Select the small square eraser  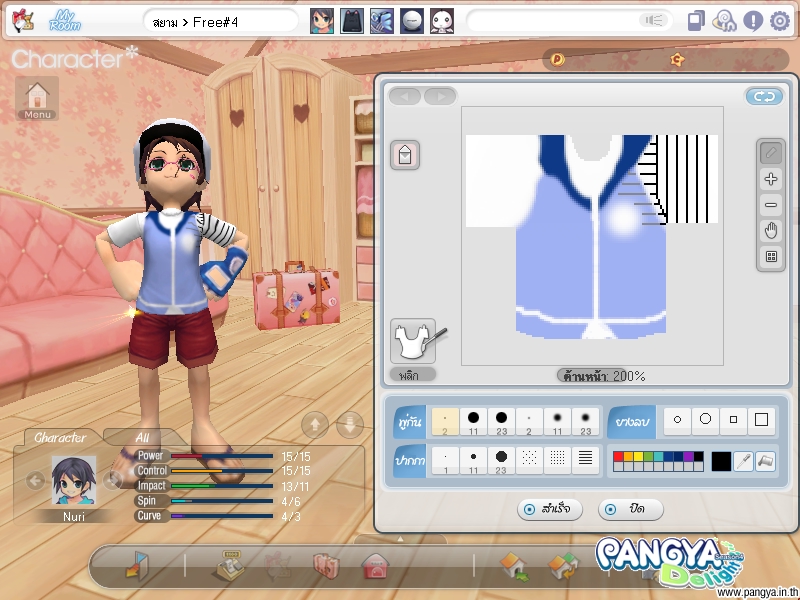(x=733, y=420)
